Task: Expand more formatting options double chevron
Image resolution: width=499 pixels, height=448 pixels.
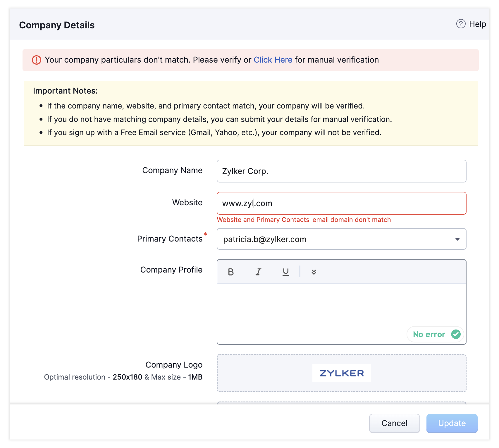Action: tap(314, 272)
